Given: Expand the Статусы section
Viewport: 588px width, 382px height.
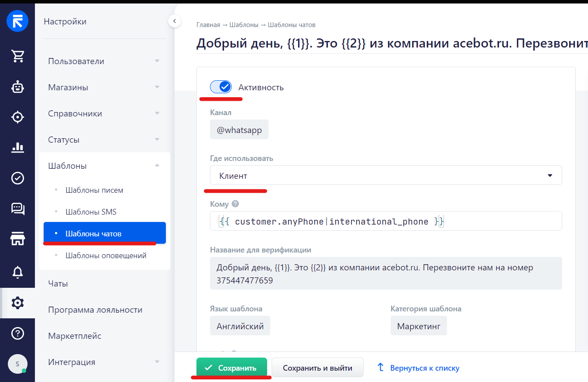Looking at the screenshot, I should 104,140.
